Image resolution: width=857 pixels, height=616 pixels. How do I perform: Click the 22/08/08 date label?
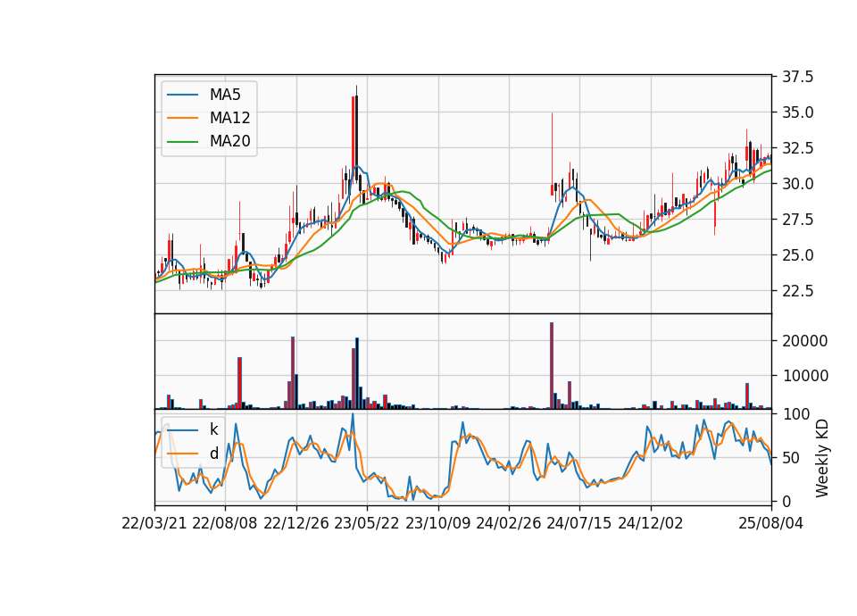tap(225, 523)
